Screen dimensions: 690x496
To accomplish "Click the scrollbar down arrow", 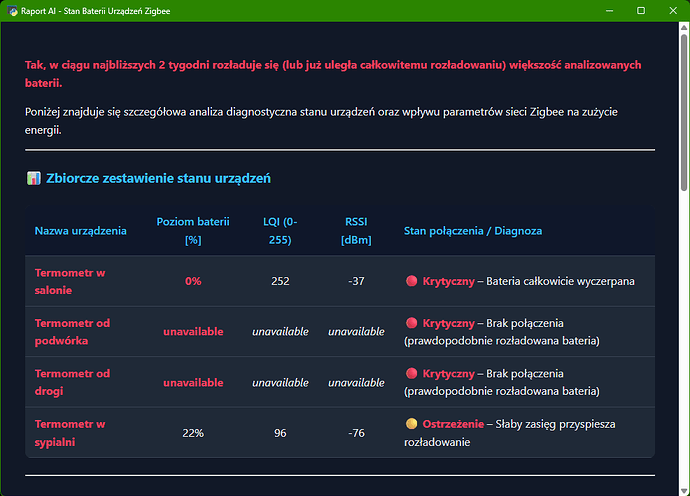I will (684, 490).
